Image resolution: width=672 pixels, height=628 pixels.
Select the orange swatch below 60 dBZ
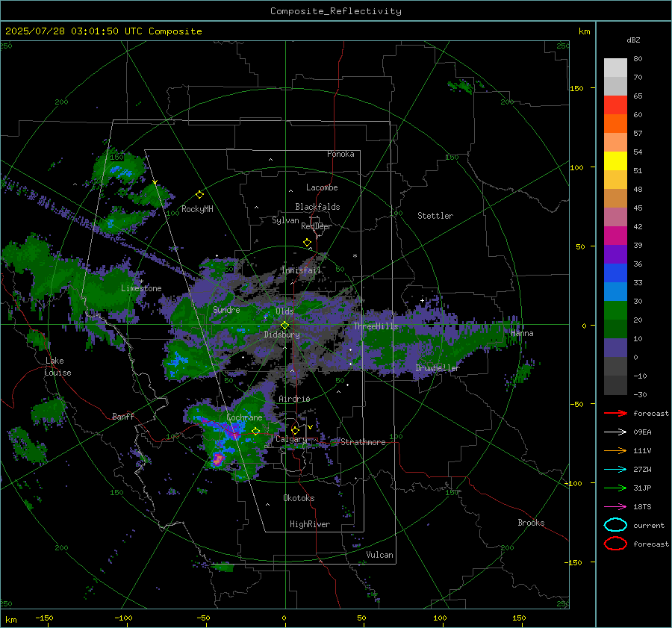[x=615, y=124]
